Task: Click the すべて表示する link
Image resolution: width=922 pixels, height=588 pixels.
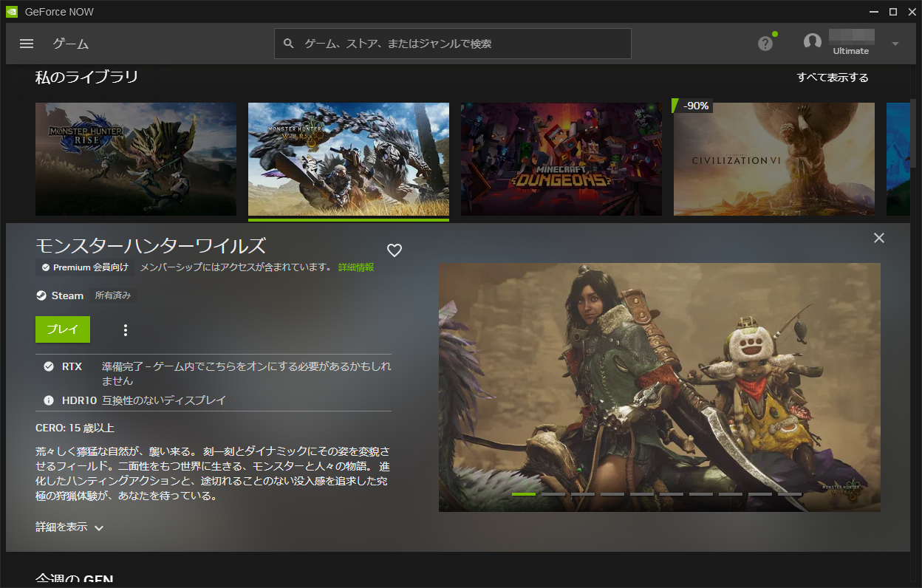Action: [x=833, y=76]
